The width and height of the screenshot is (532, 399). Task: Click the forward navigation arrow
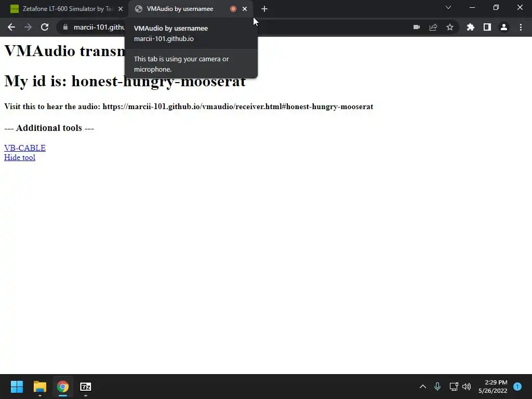(x=28, y=27)
